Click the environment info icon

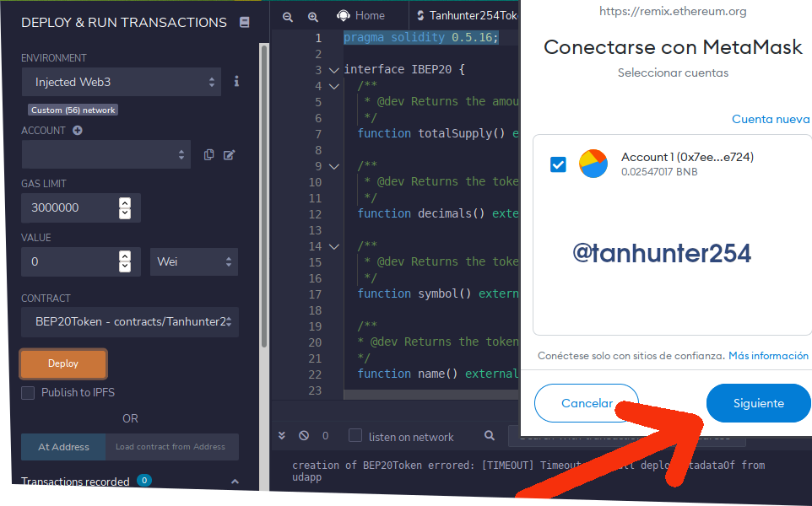[x=236, y=81]
